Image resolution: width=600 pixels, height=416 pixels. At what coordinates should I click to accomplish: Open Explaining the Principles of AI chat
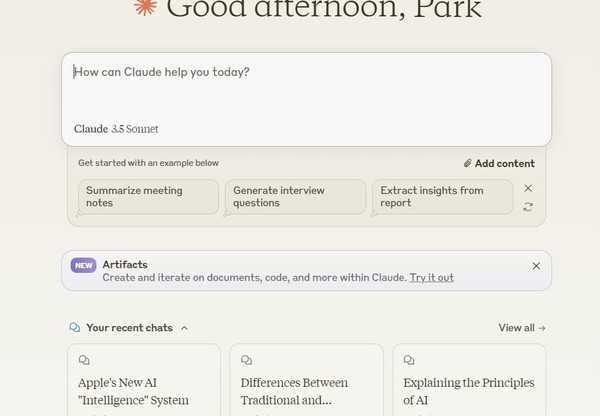click(468, 391)
